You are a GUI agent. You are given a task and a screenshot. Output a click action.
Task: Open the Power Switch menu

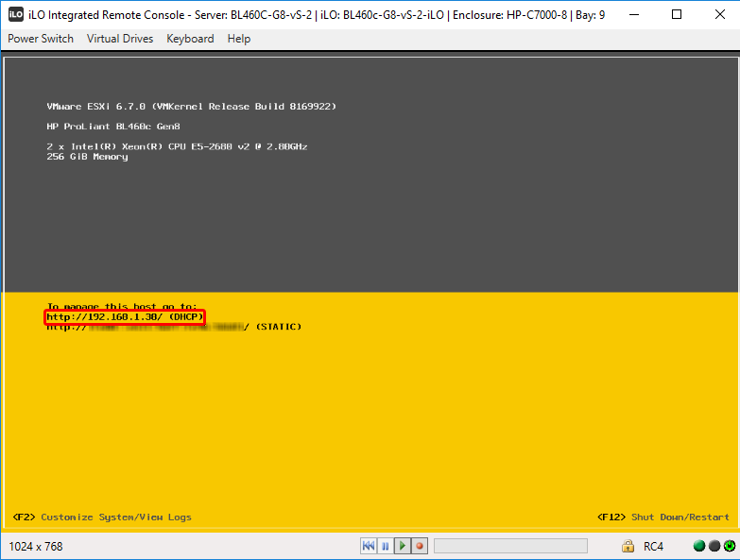coord(41,39)
